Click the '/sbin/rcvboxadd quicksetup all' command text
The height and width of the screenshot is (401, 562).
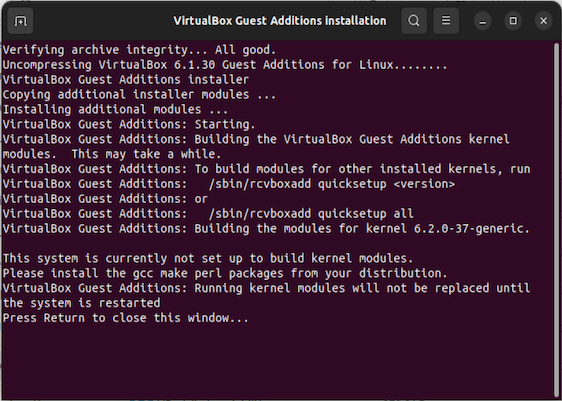coord(311,214)
